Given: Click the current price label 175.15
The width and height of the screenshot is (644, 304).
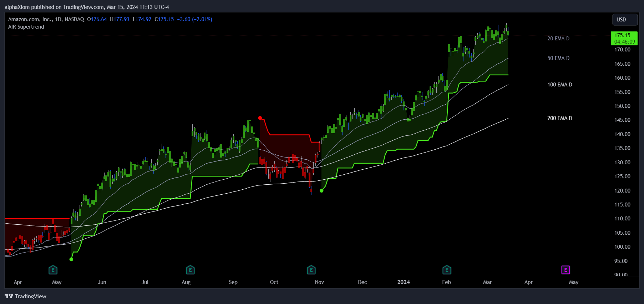Looking at the screenshot, I should click(x=622, y=35).
